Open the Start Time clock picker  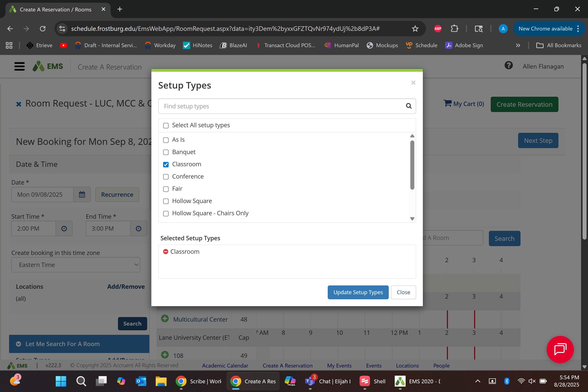click(64, 228)
